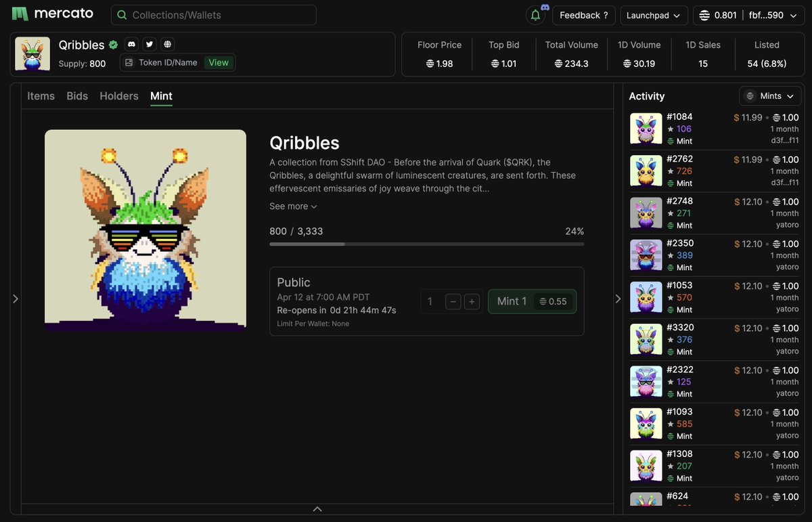Expand the bottom panel chevron
812x522 pixels.
[317, 509]
